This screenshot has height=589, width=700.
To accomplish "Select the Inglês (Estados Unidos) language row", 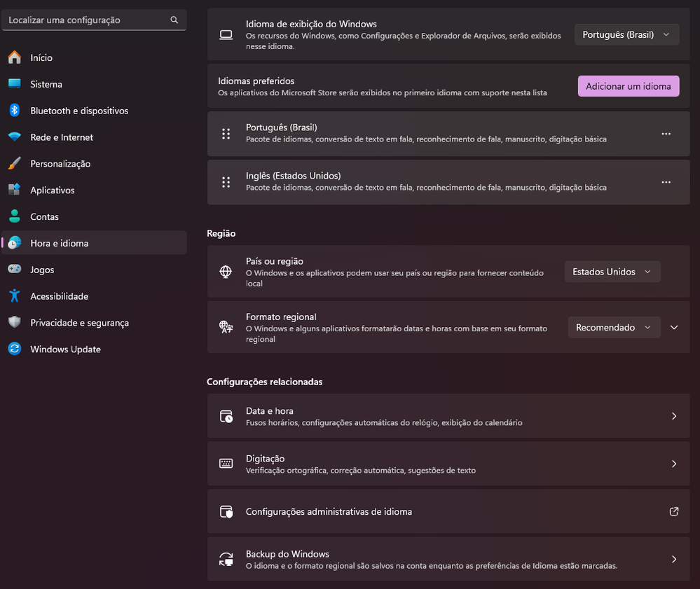I will pos(448,182).
